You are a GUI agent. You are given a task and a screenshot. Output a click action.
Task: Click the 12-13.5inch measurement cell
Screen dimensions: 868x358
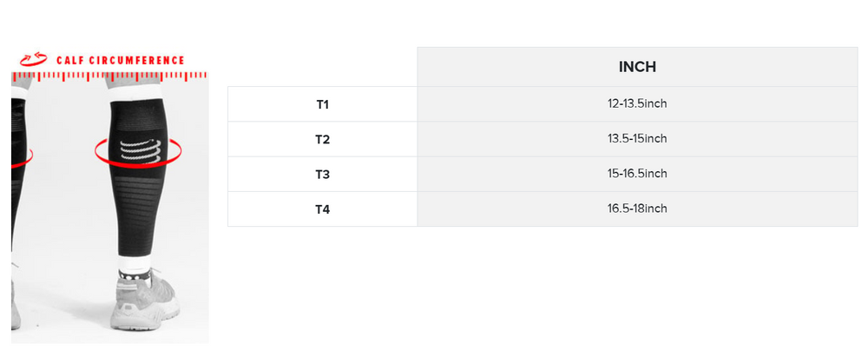point(637,104)
